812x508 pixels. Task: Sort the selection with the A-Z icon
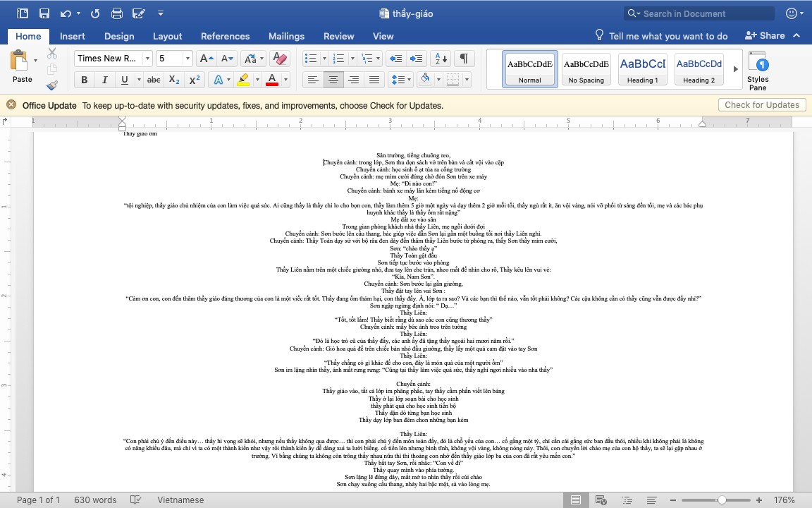coord(441,59)
